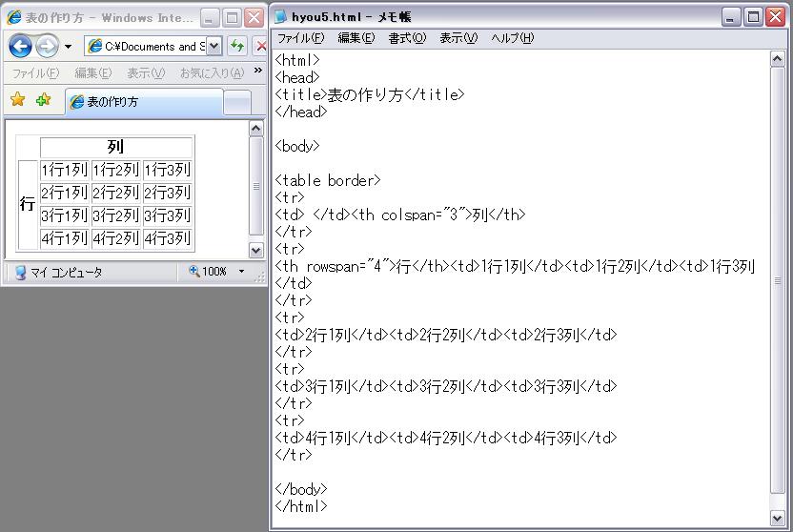Click table cell 1行1列

[65, 170]
